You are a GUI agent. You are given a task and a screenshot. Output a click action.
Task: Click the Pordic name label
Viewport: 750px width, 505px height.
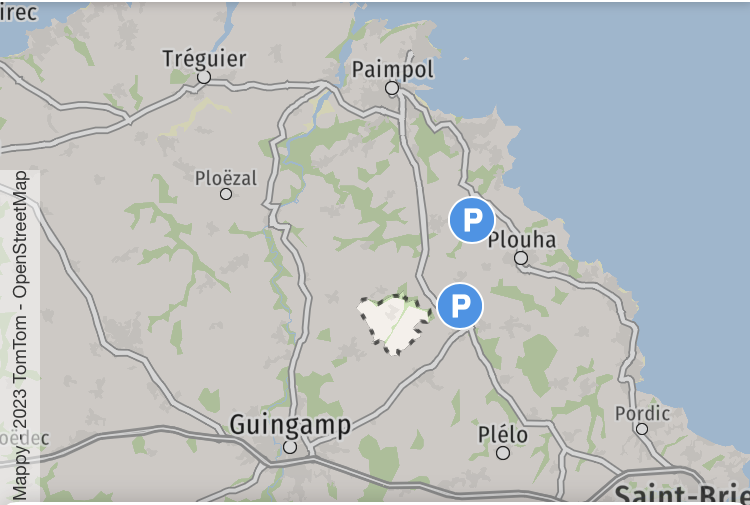(x=642, y=414)
